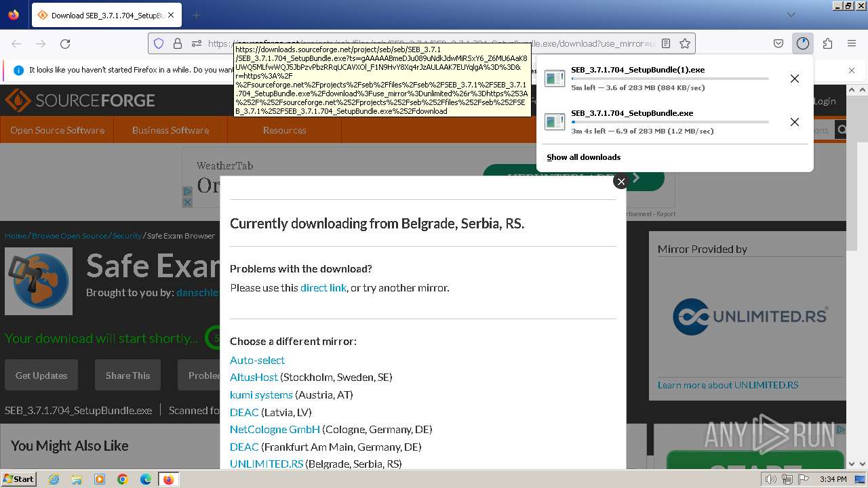Close the Download SEB tab
The image size is (868, 488).
click(170, 15)
